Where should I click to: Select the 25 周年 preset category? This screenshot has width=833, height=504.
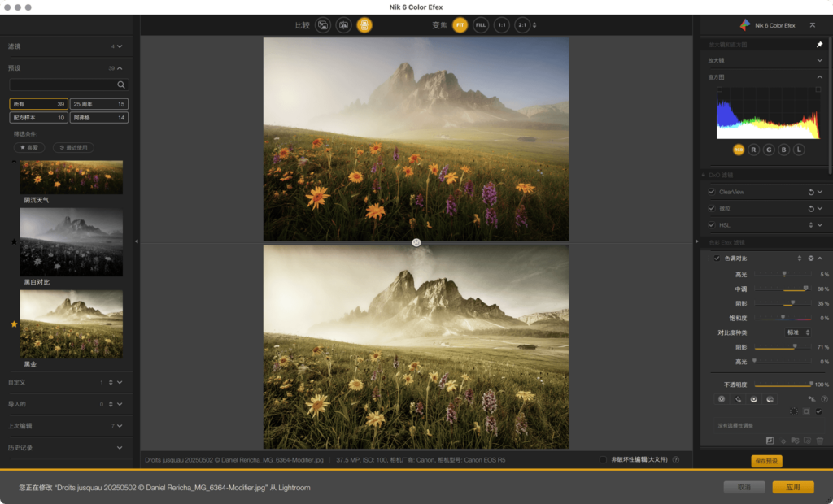[x=98, y=104]
